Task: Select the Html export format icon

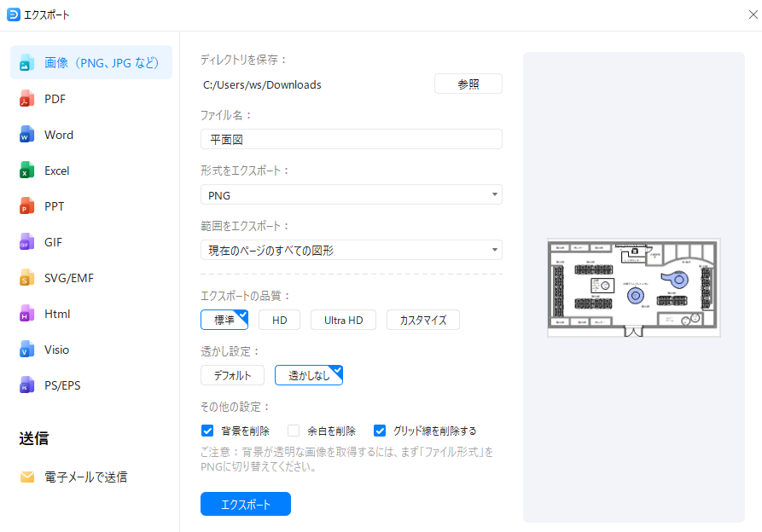Action: point(28,314)
